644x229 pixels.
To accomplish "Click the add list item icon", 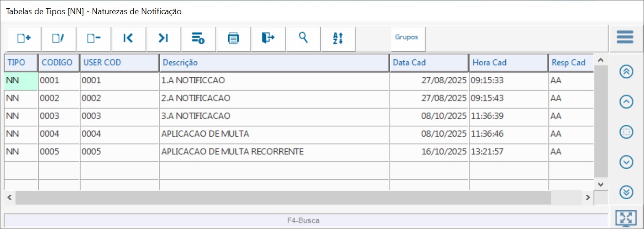I will [198, 38].
